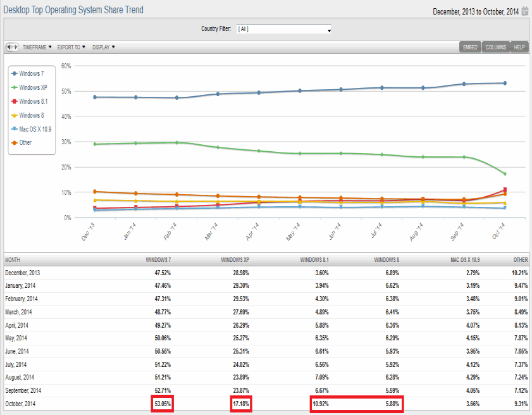This screenshot has width=532, height=415.
Task: Click the Windows XP Feb '14 data point
Action: click(x=176, y=142)
